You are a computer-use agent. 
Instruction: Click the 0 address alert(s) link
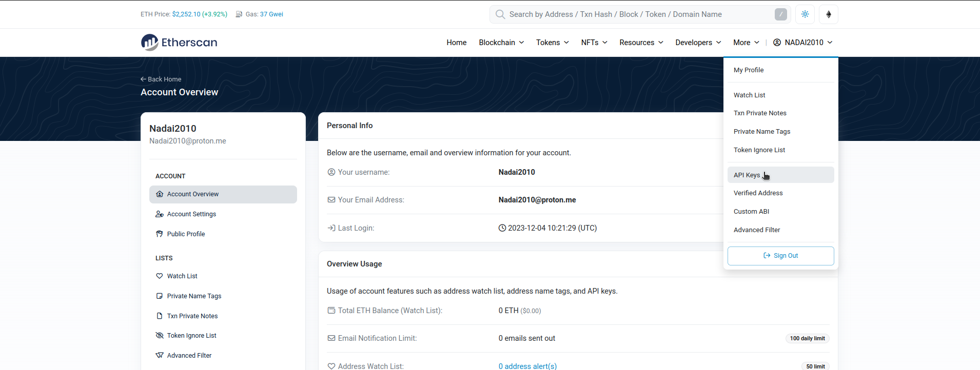pyautogui.click(x=527, y=366)
